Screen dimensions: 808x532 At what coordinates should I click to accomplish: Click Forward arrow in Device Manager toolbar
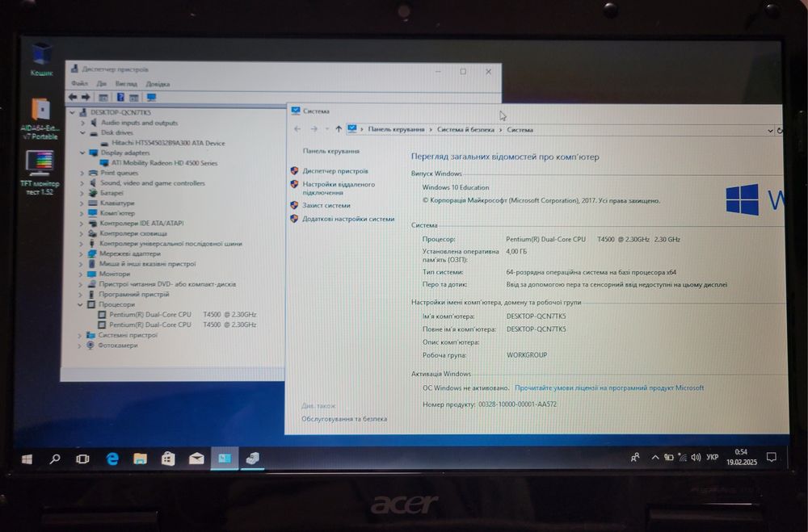86,97
